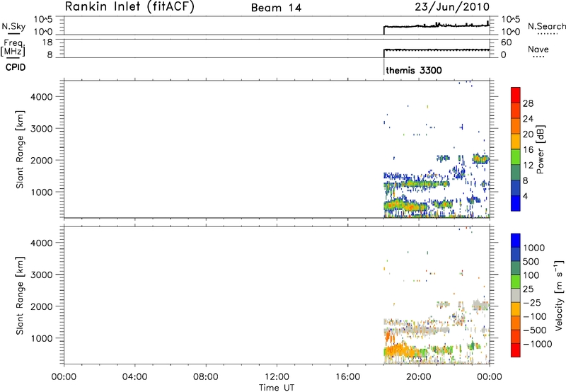Screen dimensions: 566x392
Task: Select the 12:00 time tick label
Action: [277, 377]
